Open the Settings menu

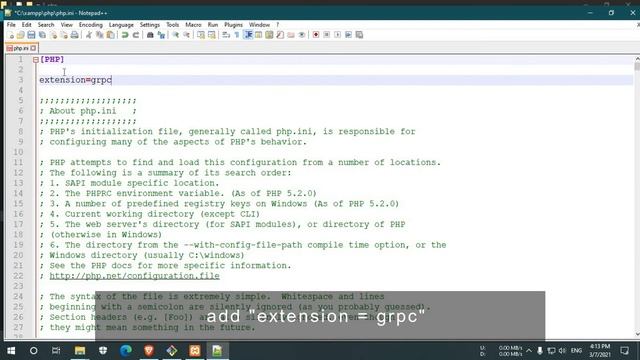(x=150, y=25)
